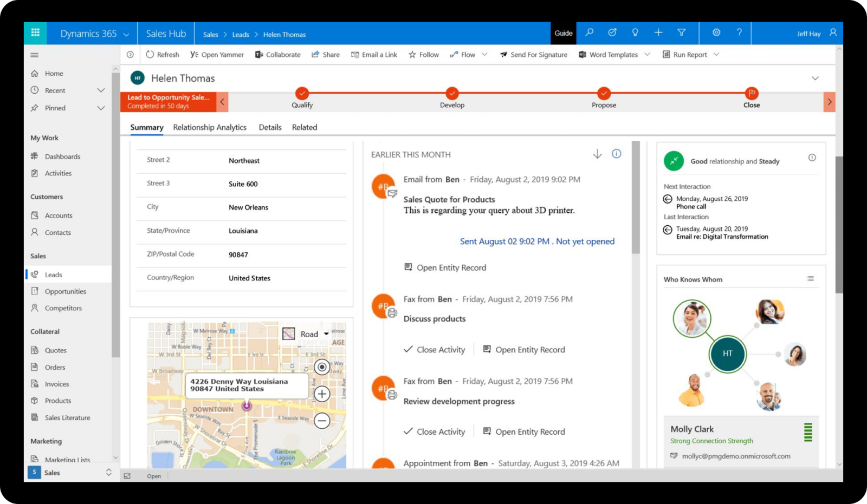Switch to the Details tab

[x=270, y=127]
